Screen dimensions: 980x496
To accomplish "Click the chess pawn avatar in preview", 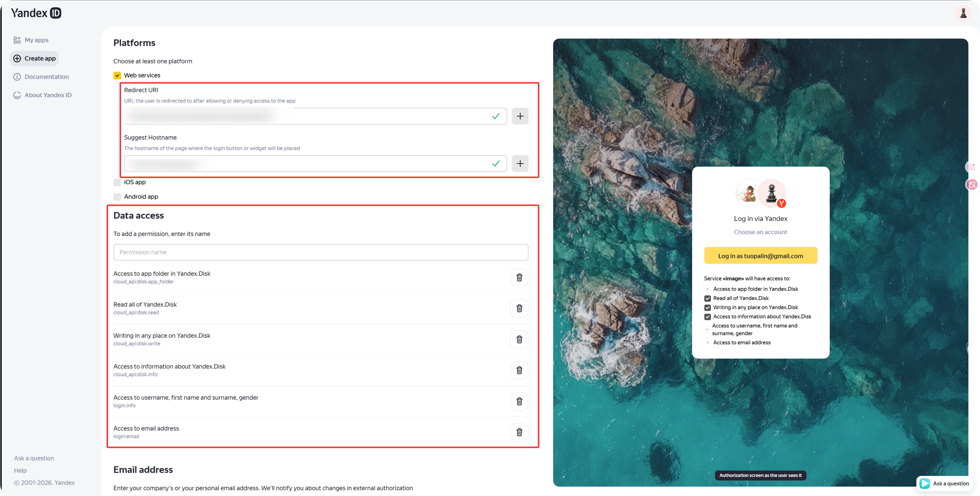I will point(771,193).
